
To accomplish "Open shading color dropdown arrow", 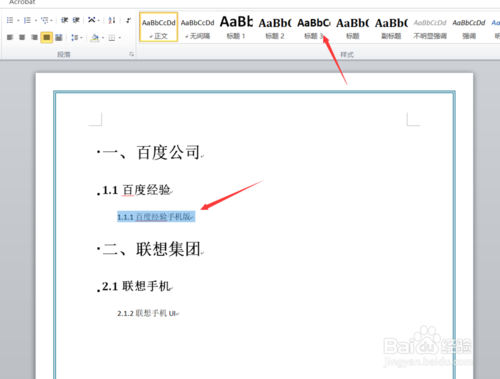I will coord(103,38).
